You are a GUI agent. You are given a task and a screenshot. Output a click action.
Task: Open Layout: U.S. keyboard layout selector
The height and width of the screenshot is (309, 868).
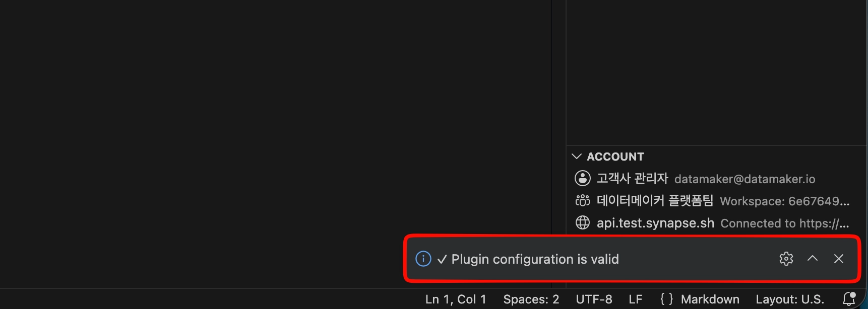coord(790,299)
